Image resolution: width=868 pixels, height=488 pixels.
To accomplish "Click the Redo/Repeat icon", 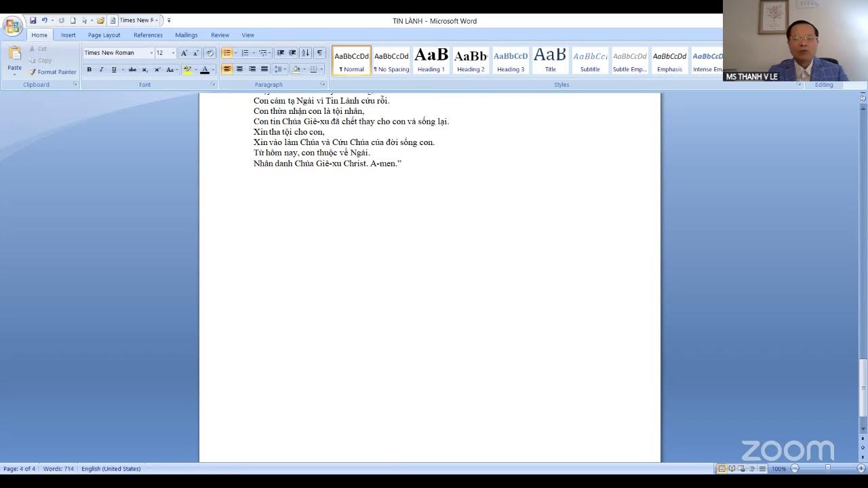I will click(x=61, y=20).
